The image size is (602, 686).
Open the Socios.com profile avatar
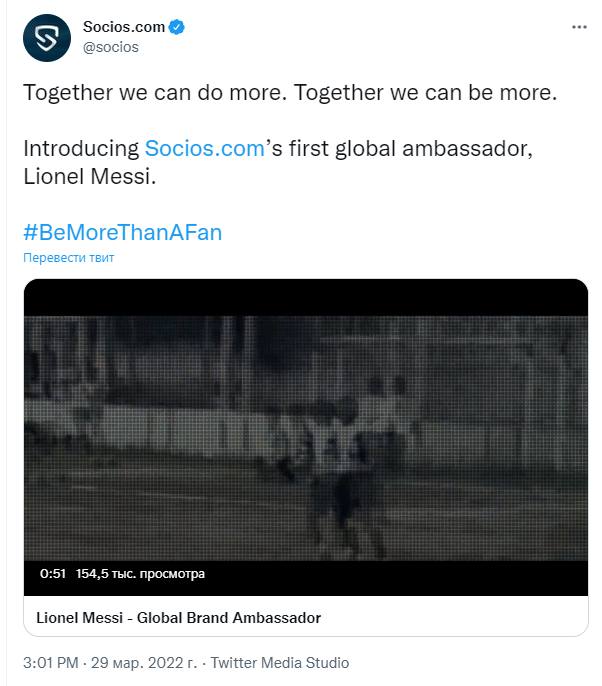(47, 38)
